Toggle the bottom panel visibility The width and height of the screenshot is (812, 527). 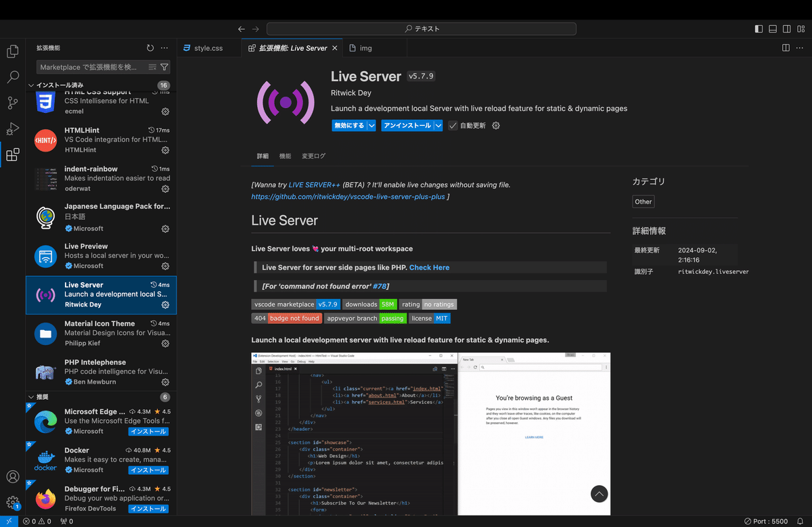tap(773, 29)
